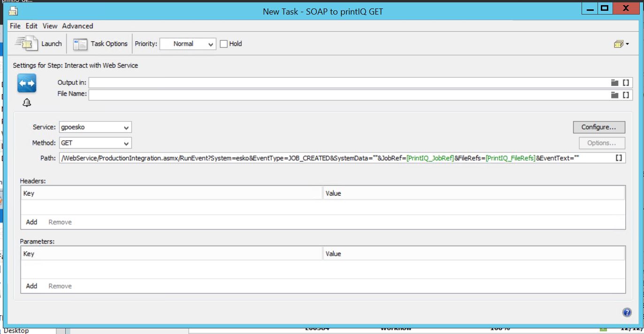
Task: Open the Service dropdown showing gpoesko
Action: (x=95, y=127)
